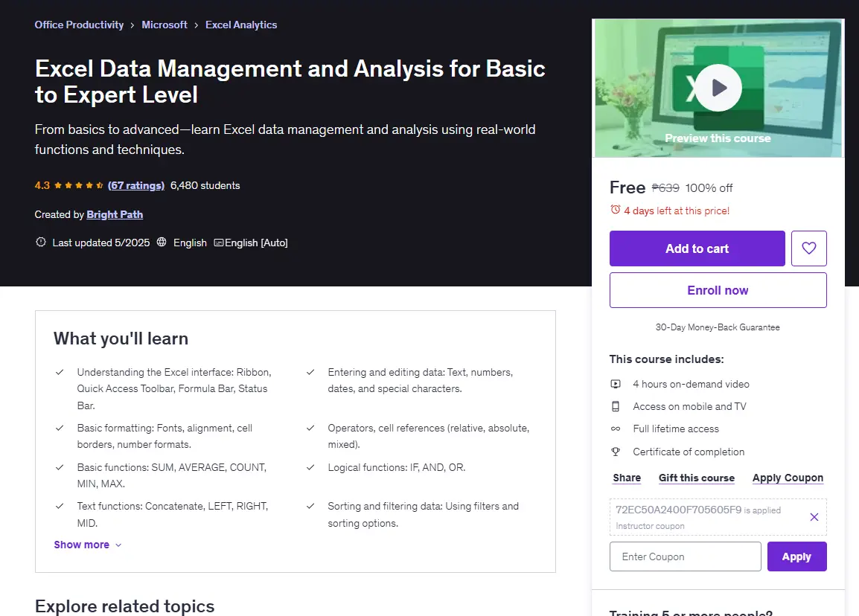859x616 pixels.
Task: Click applied coupon code 72EC50A2400F705605F9
Action: [x=678, y=510]
